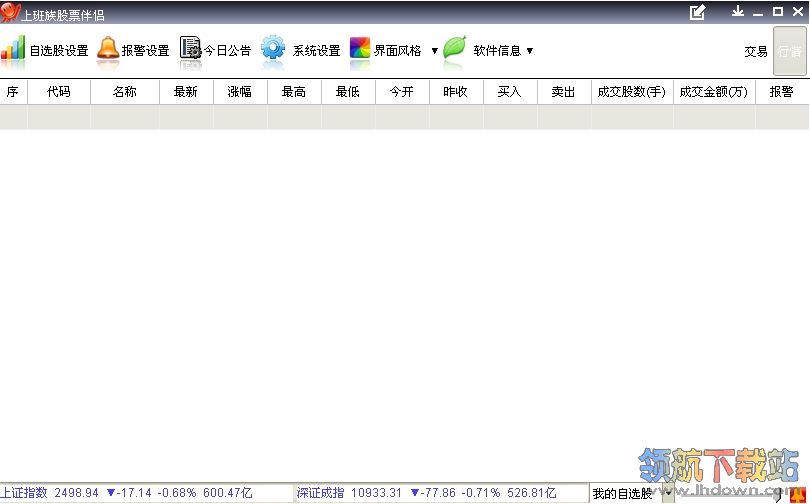
Task: Click the -0.68% change value
Action: 177,493
